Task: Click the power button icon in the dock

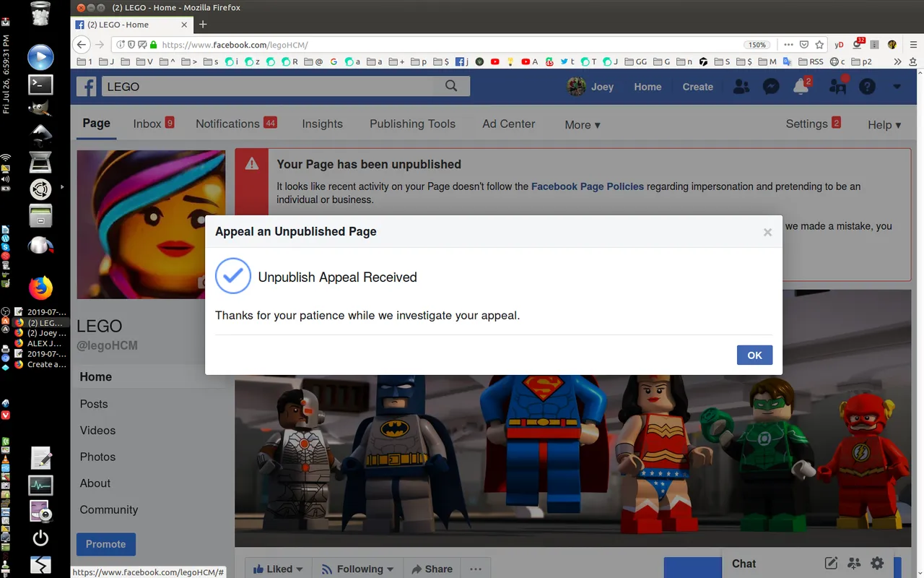Action: [x=40, y=538]
